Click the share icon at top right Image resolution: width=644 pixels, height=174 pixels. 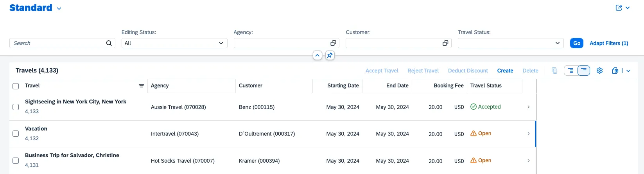[619, 8]
